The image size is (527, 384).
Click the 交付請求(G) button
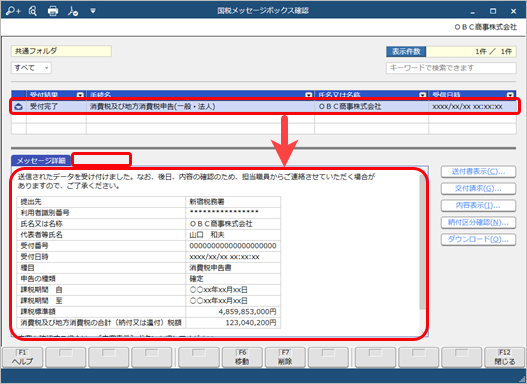click(478, 188)
